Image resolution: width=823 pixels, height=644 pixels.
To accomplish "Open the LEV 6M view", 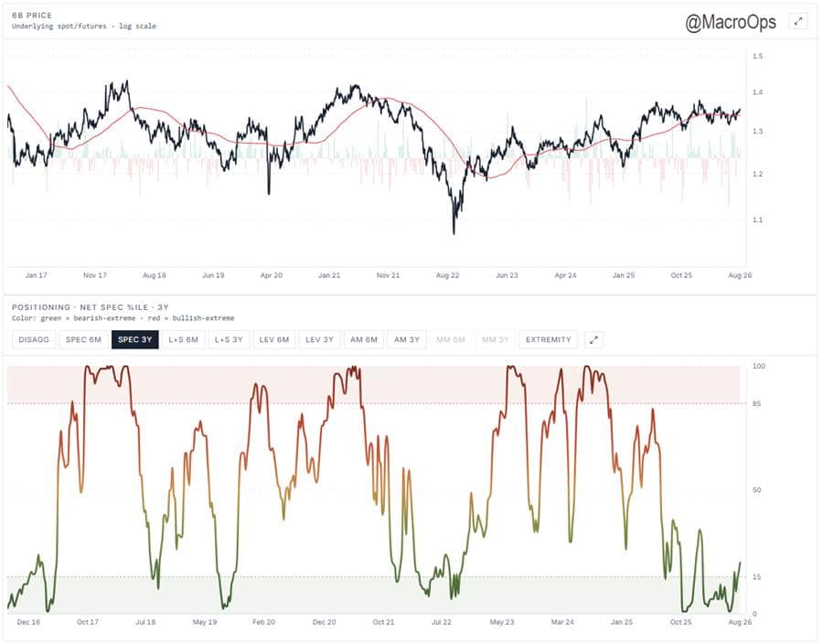I will point(274,339).
